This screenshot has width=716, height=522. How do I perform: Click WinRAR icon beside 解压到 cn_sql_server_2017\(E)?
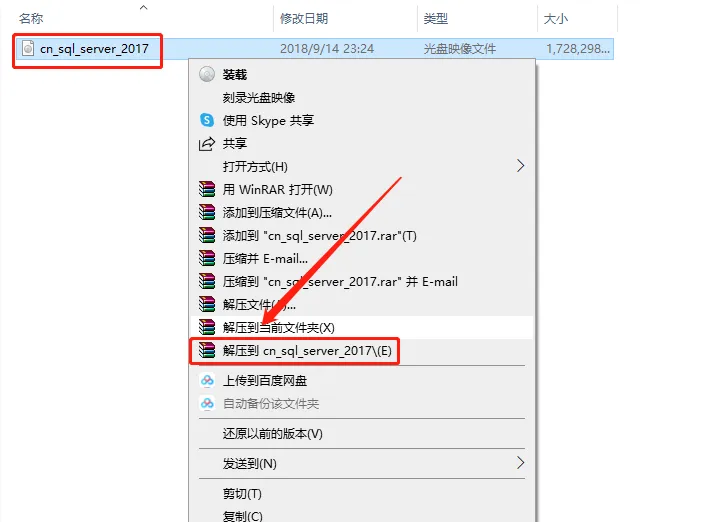click(x=207, y=350)
